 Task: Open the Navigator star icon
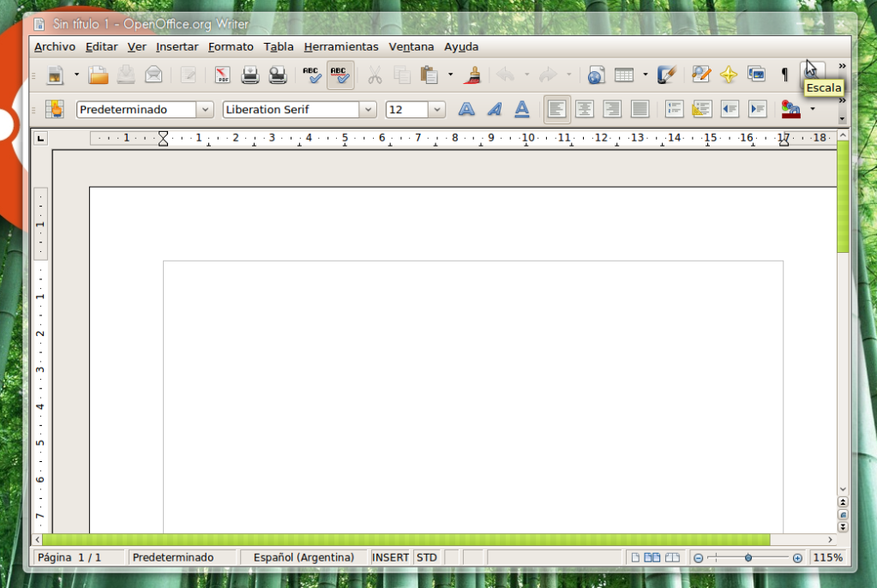click(x=728, y=75)
